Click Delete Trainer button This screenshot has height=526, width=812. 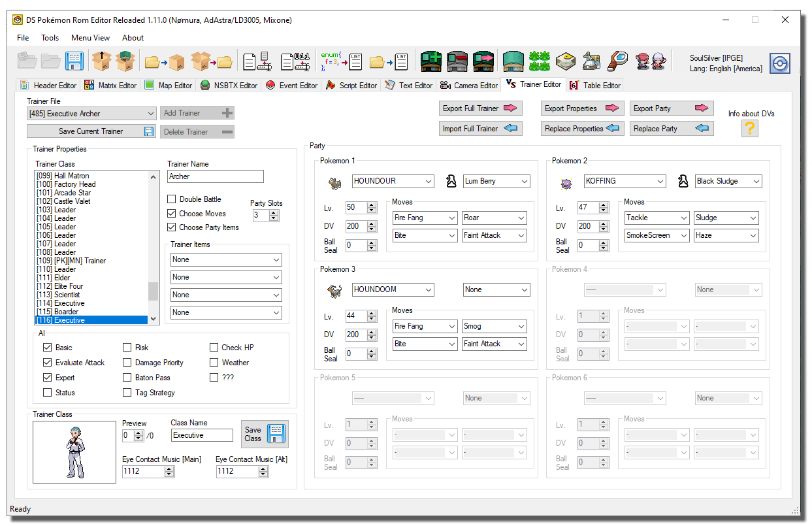click(x=197, y=132)
